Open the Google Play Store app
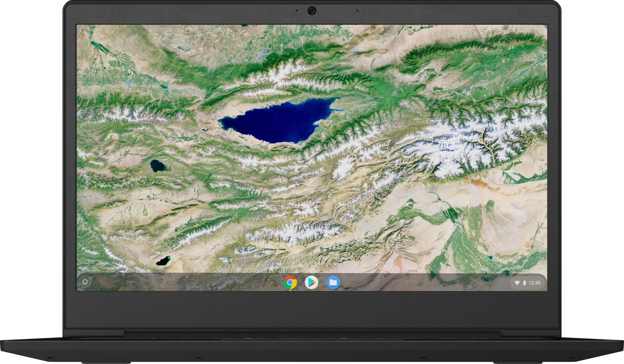This screenshot has width=624, height=364. coord(311,282)
